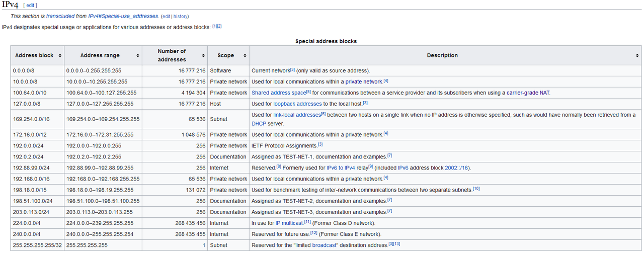Click the IPv6 link before address block 2002
644x257 pixels.
pos(404,168)
